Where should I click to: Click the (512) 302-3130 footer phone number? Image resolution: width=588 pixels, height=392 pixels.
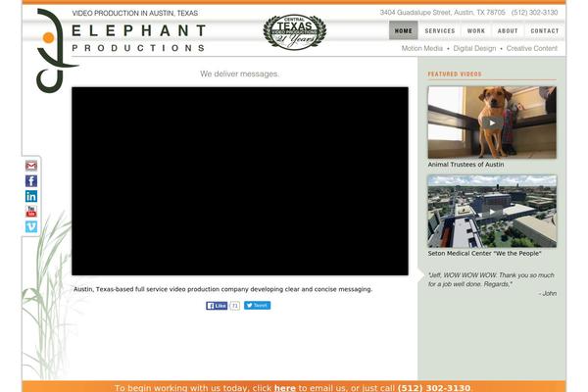point(434,388)
